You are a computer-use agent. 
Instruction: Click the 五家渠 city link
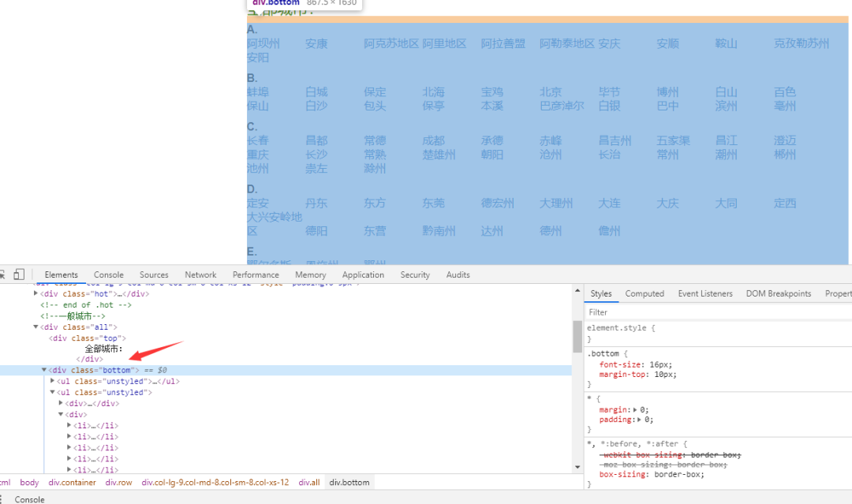pos(673,140)
